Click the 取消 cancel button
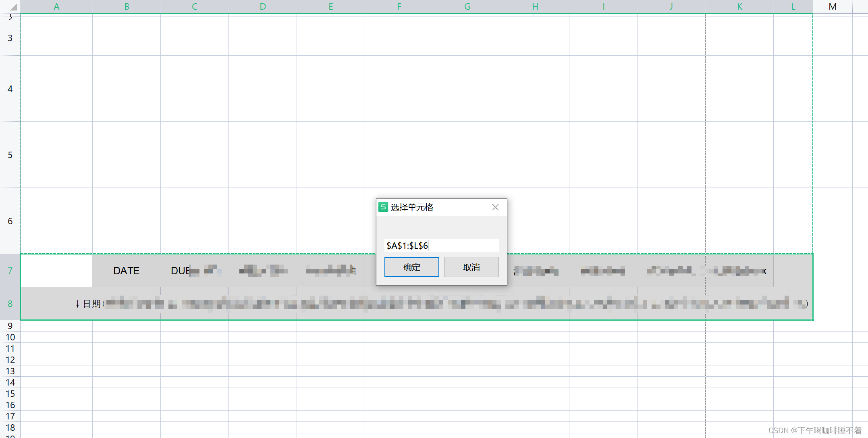 (x=471, y=267)
